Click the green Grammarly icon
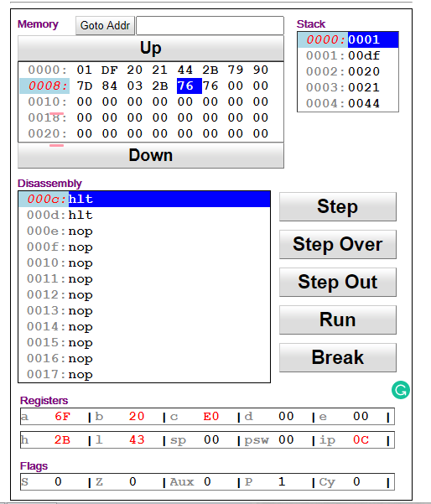 coord(401,390)
